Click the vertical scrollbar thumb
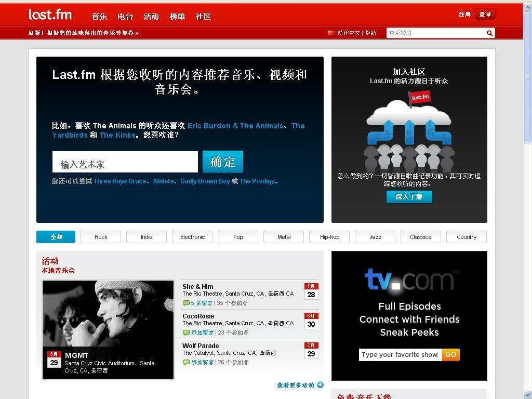The image size is (532, 399). (x=528, y=78)
